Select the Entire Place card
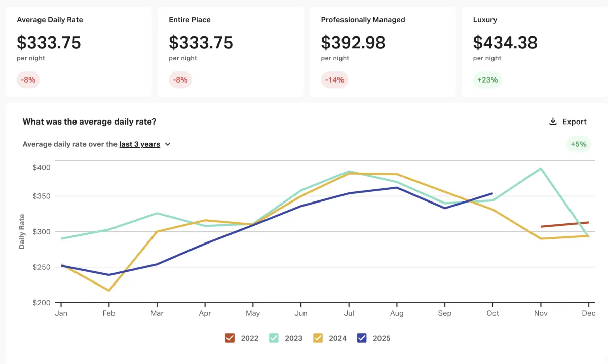The width and height of the screenshot is (608, 364). click(x=231, y=52)
